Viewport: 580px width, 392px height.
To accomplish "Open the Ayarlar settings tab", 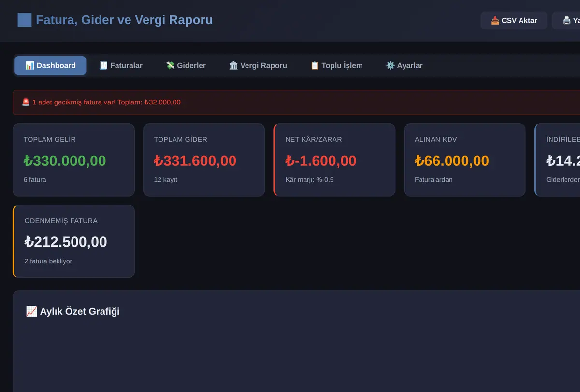I will (x=404, y=66).
